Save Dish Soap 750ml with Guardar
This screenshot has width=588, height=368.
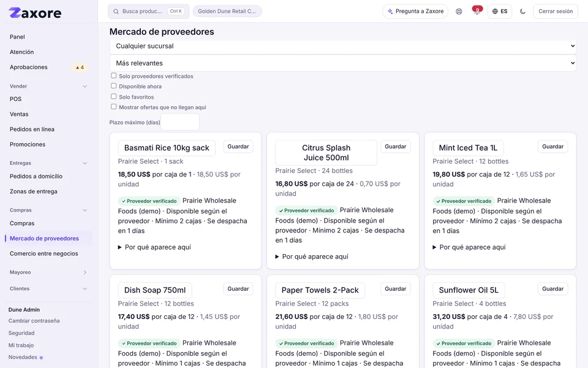(x=238, y=289)
